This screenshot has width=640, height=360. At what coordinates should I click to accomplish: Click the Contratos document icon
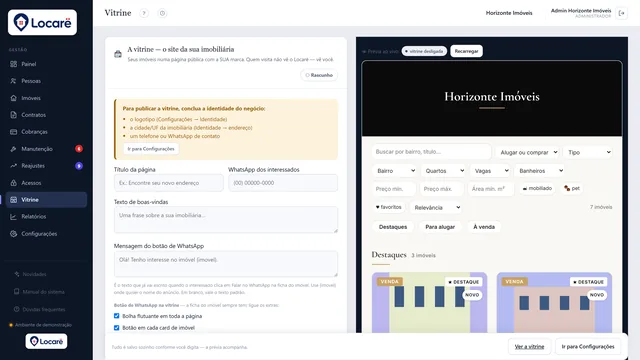pos(13,115)
